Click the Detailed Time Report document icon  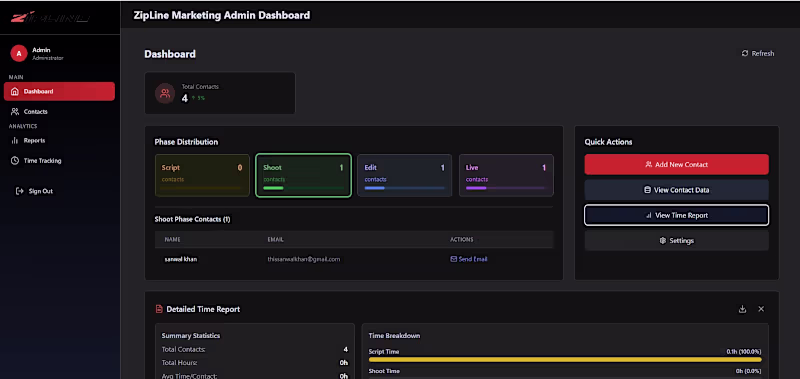tap(159, 309)
